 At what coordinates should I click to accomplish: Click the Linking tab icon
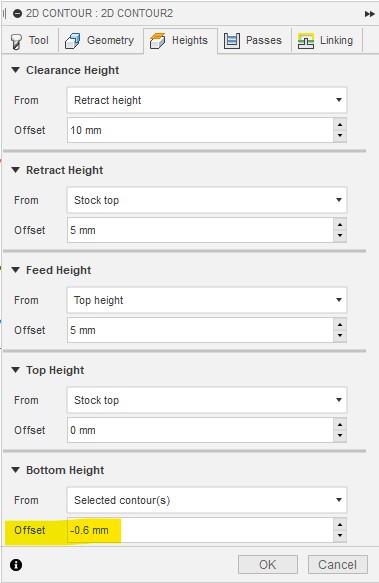click(x=306, y=41)
